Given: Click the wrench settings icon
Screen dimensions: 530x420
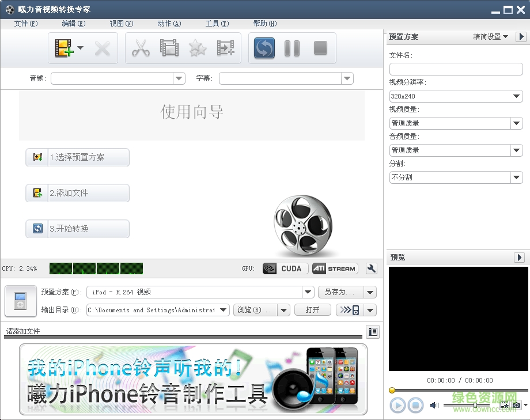Looking at the screenshot, I should coord(372,268).
